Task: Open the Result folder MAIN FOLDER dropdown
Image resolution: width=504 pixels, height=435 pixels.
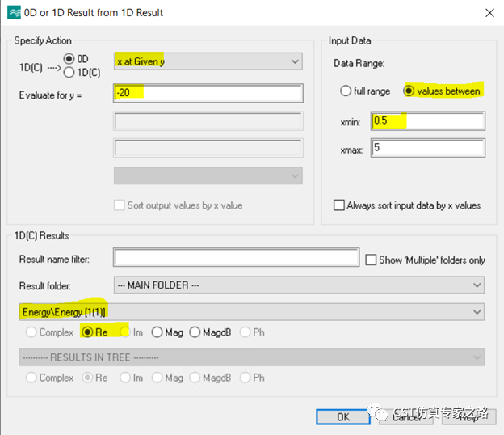Action: (x=299, y=285)
